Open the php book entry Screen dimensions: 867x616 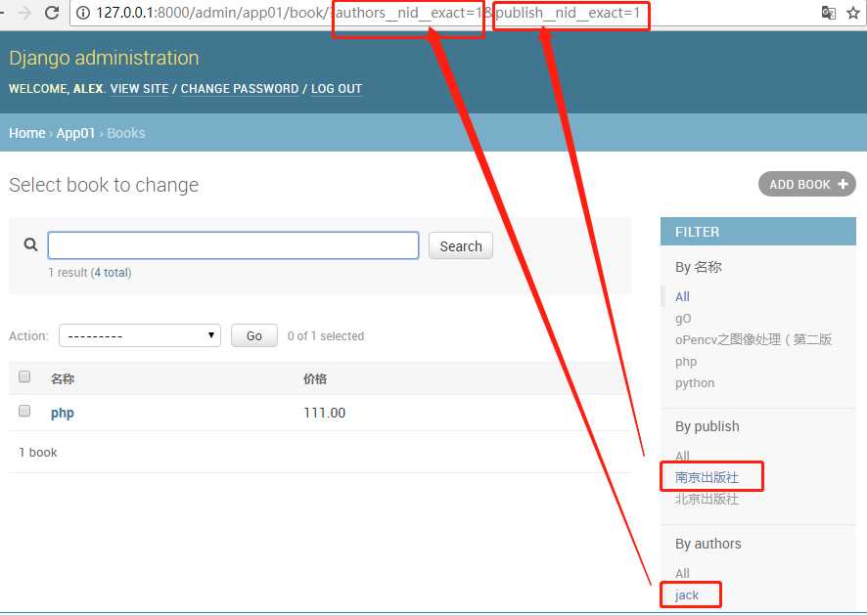pyautogui.click(x=63, y=414)
